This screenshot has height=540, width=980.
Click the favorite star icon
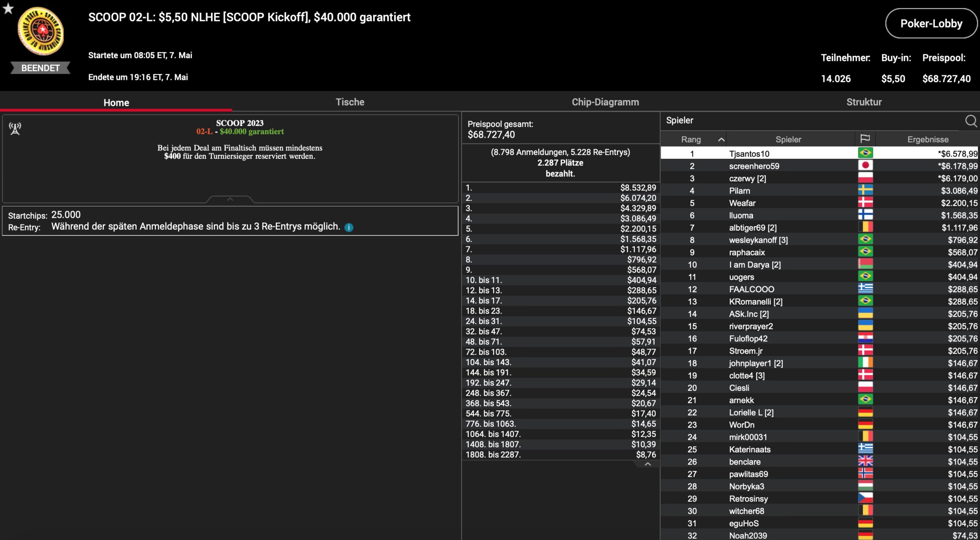(8, 8)
